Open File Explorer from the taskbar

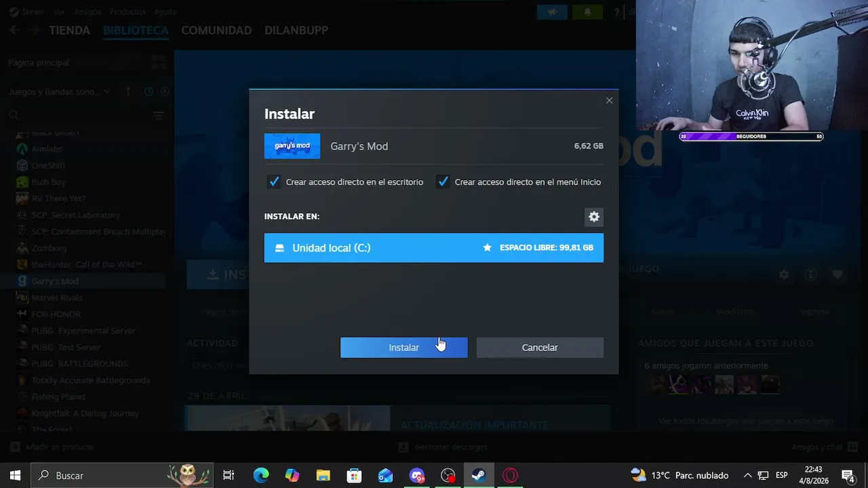(323, 475)
